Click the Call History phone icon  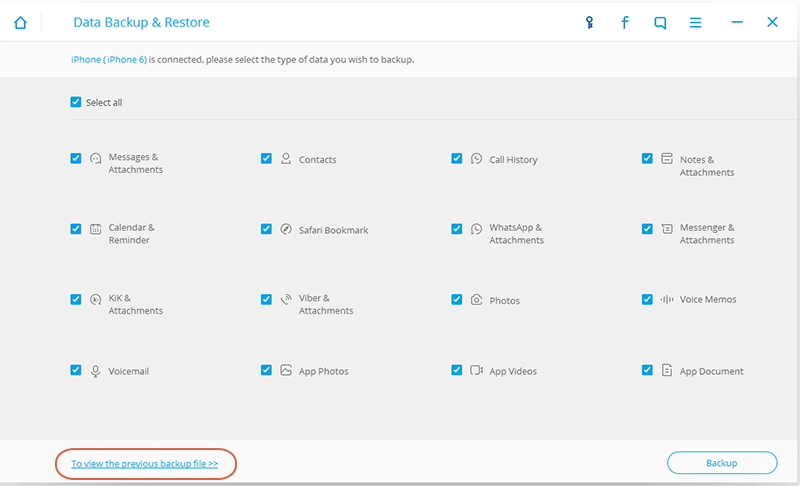[476, 159]
